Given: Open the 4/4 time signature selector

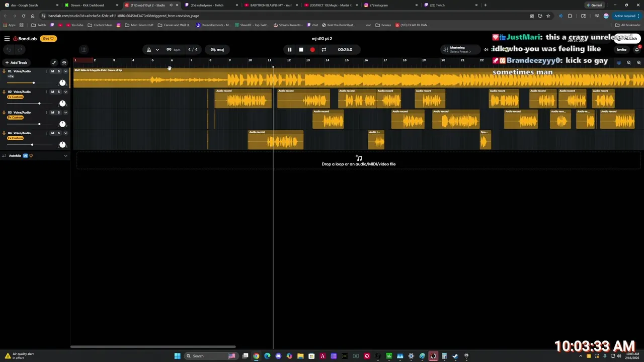Looking at the screenshot, I should 193,50.
